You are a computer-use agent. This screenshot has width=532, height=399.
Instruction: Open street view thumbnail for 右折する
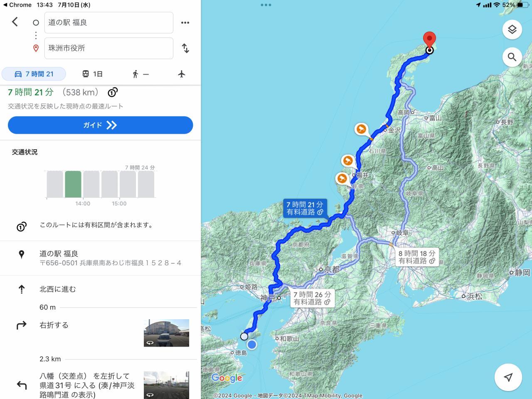click(166, 333)
